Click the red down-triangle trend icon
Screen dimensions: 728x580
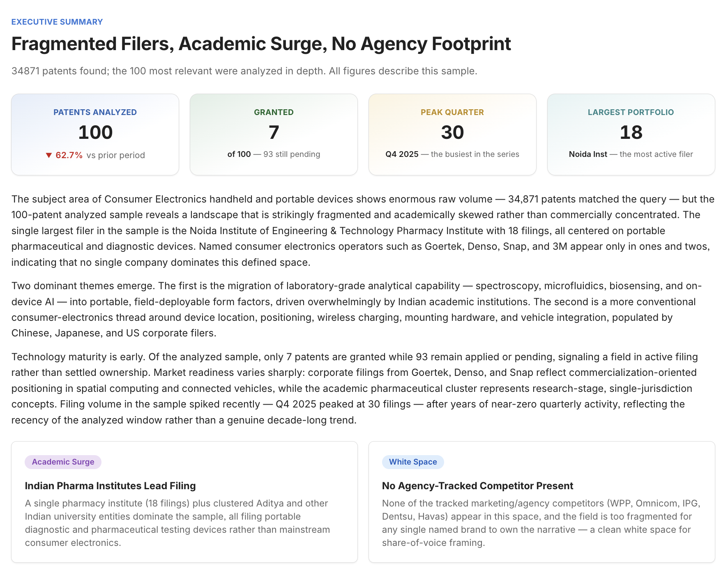[x=49, y=155]
